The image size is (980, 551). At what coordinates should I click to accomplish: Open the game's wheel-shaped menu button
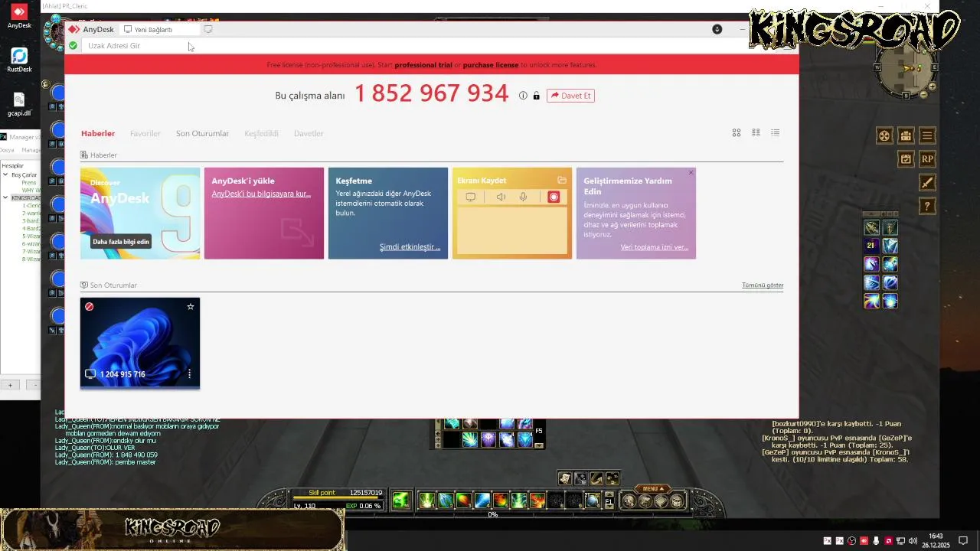click(884, 135)
